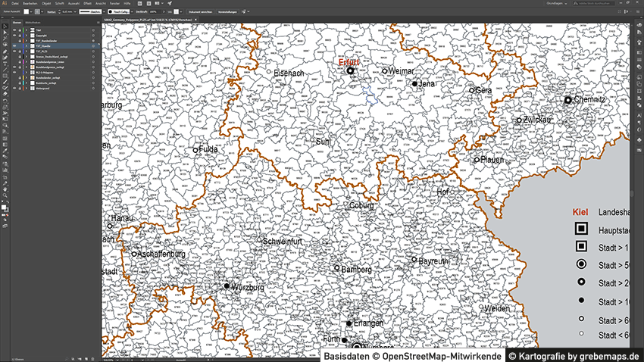This screenshot has width=644, height=362.
Task: Select the Hand tool
Action: tap(5, 190)
